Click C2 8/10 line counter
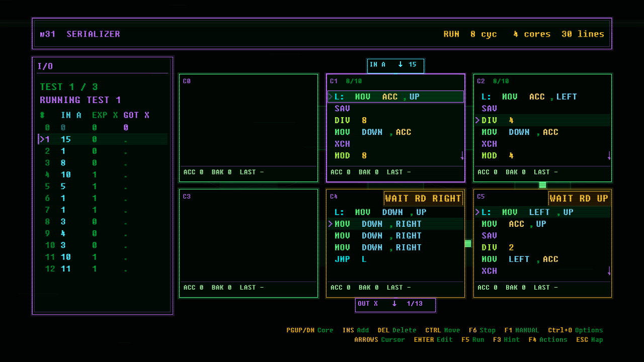The image size is (644, 362). coord(501,81)
